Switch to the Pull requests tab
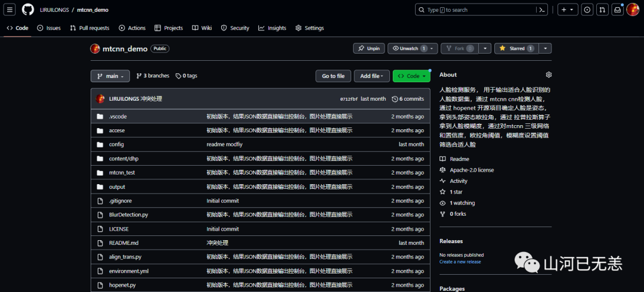This screenshot has width=644, height=292. [x=89, y=28]
